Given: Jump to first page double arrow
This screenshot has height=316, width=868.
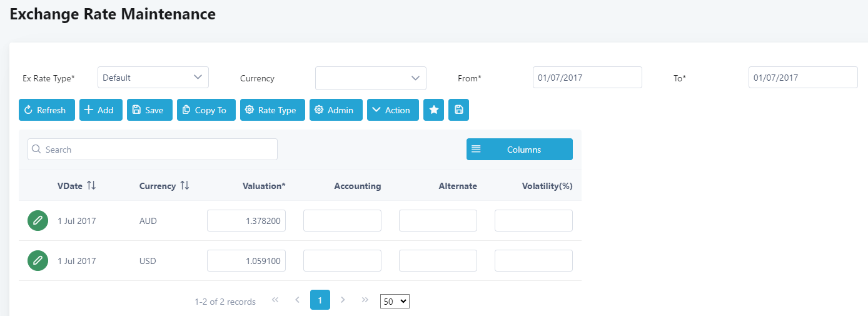Looking at the screenshot, I should pyautogui.click(x=275, y=300).
